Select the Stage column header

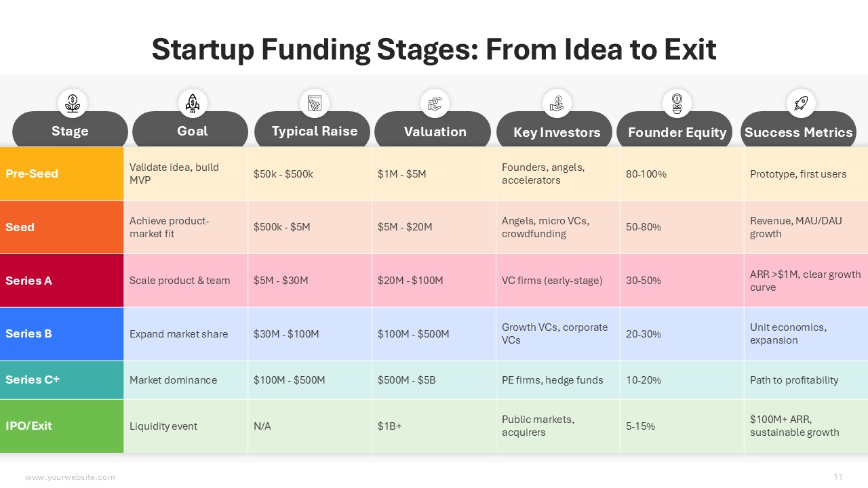coord(70,131)
